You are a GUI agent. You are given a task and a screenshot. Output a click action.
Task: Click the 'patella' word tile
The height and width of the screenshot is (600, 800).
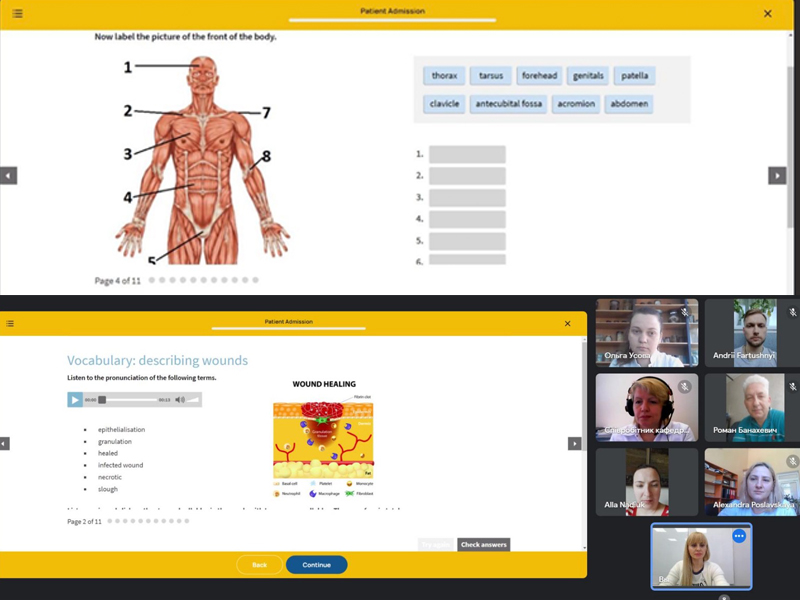[634, 76]
